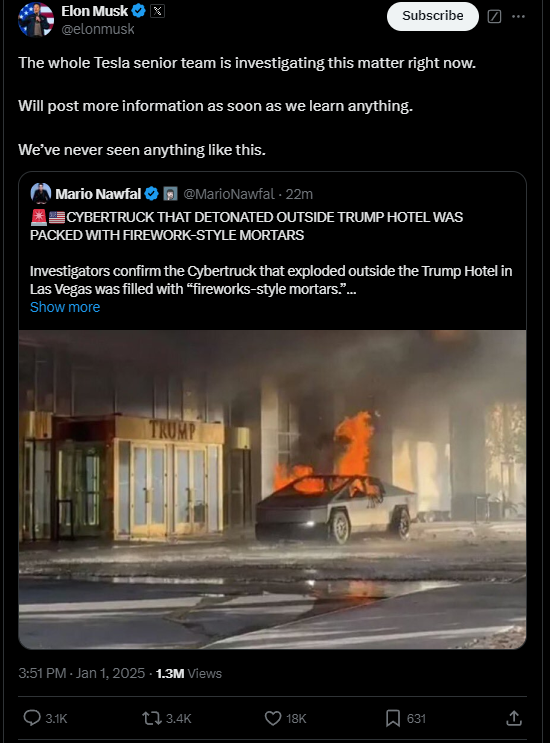550x743 pixels.
Task: Click the reply speech bubble icon
Action: point(32,718)
